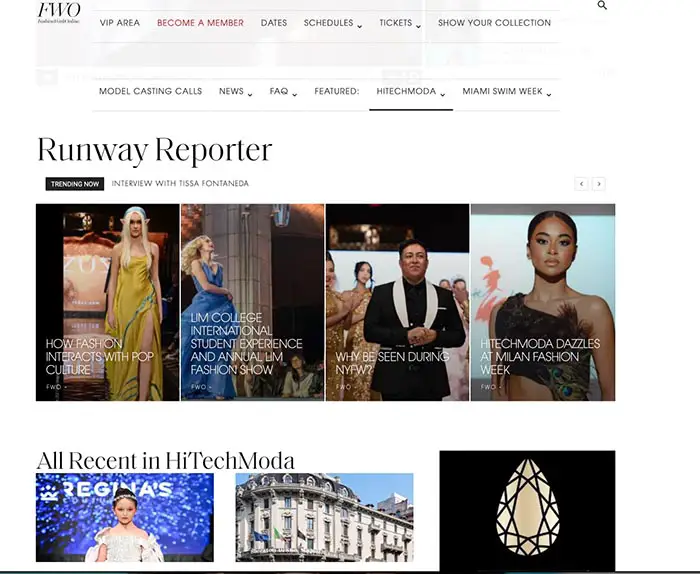Open How Fashion Interacts with Pop Culture article
This screenshot has width=700, height=574.
point(99,357)
